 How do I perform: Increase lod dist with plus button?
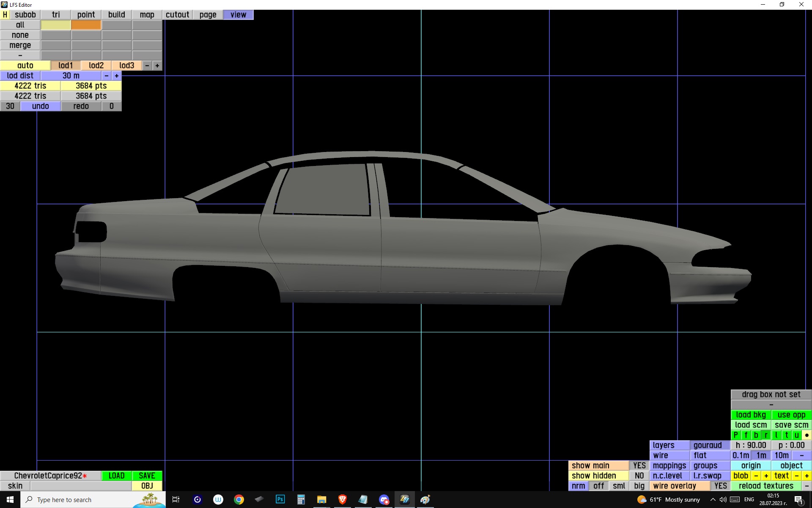click(x=117, y=76)
